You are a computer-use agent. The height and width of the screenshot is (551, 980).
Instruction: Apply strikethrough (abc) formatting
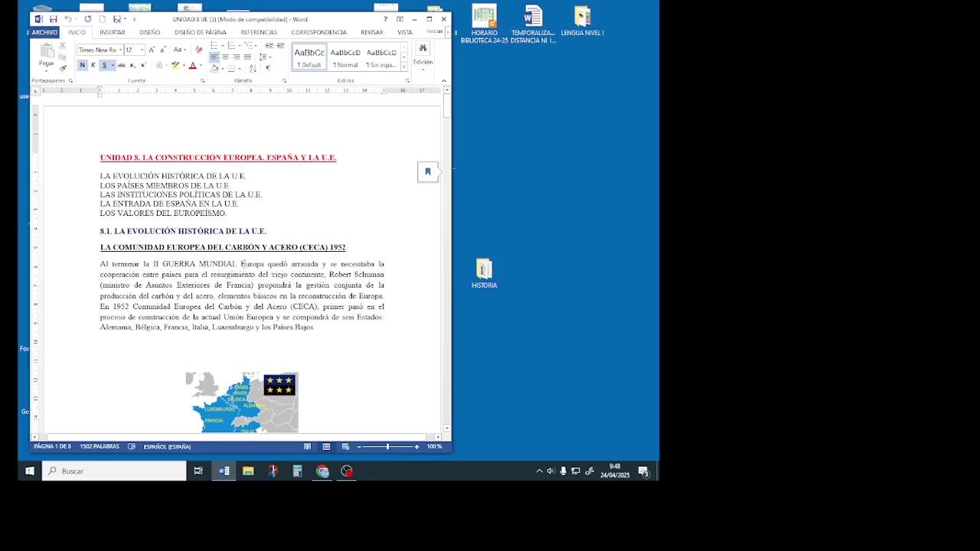(121, 66)
